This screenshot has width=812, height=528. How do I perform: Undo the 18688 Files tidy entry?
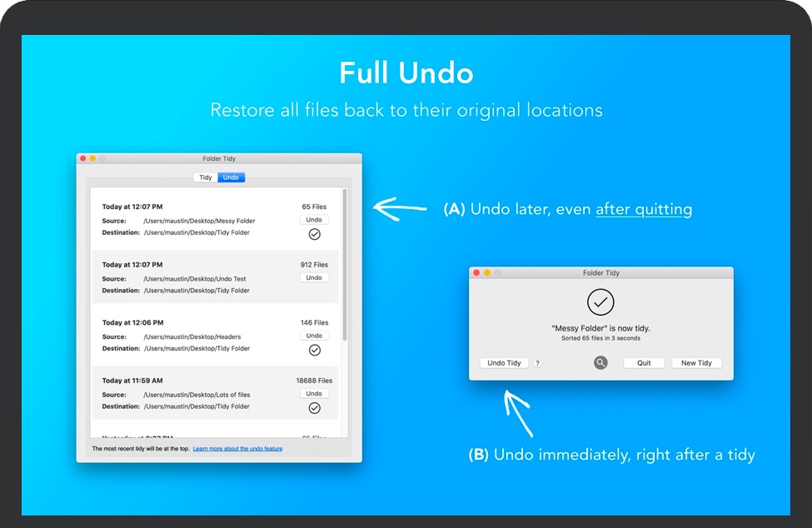tap(314, 393)
